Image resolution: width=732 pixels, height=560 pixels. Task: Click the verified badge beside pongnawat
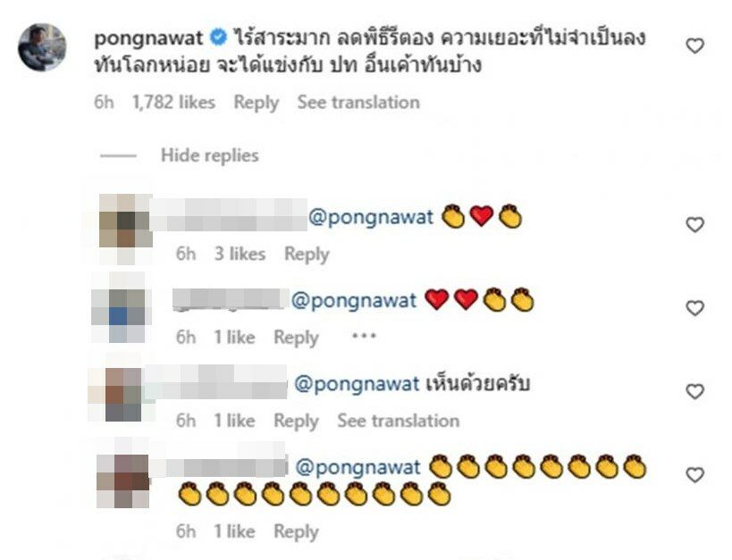[x=217, y=38]
